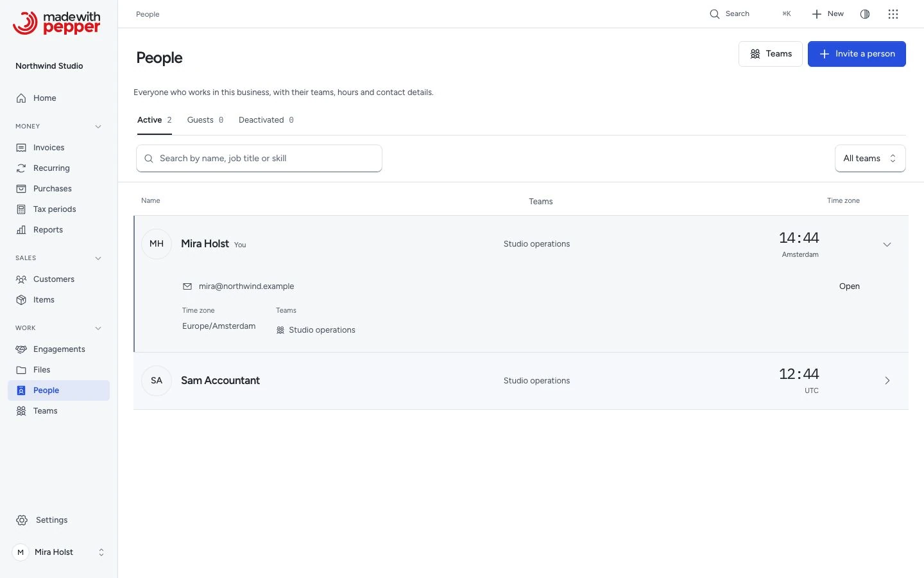Viewport: 924px width, 578px height.
Task: Open Home from the sidebar
Action: pyautogui.click(x=58, y=98)
